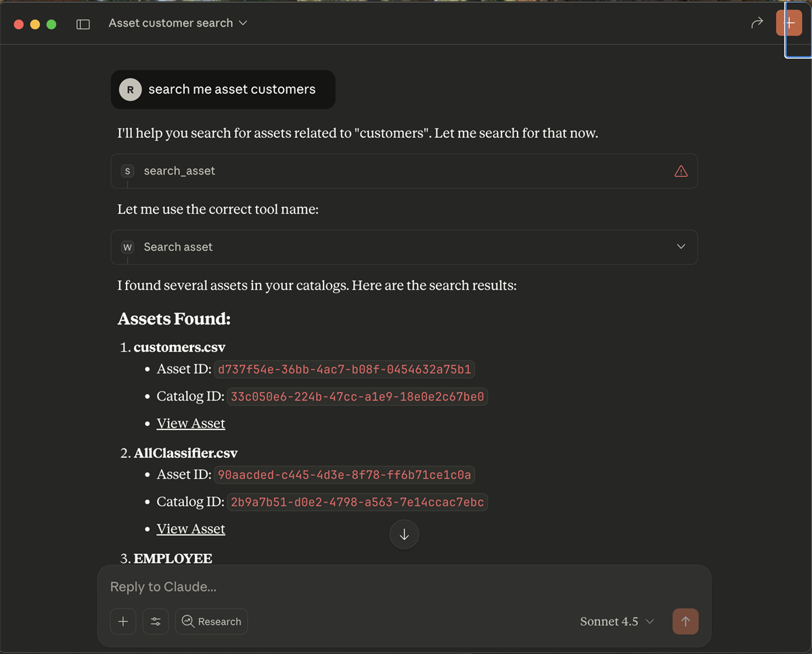Open the Sonnet 4.5 model selector

click(616, 622)
